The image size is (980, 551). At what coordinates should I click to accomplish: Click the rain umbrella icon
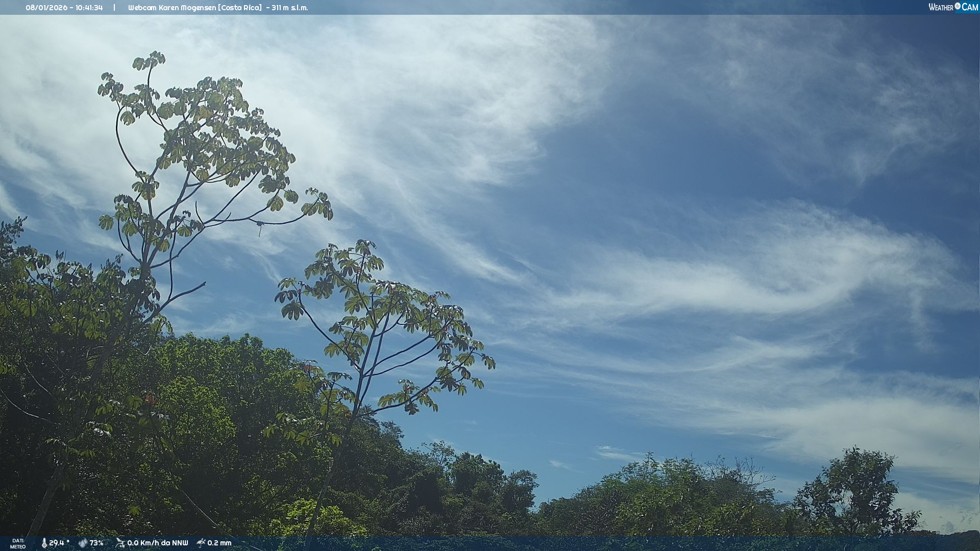[201, 543]
